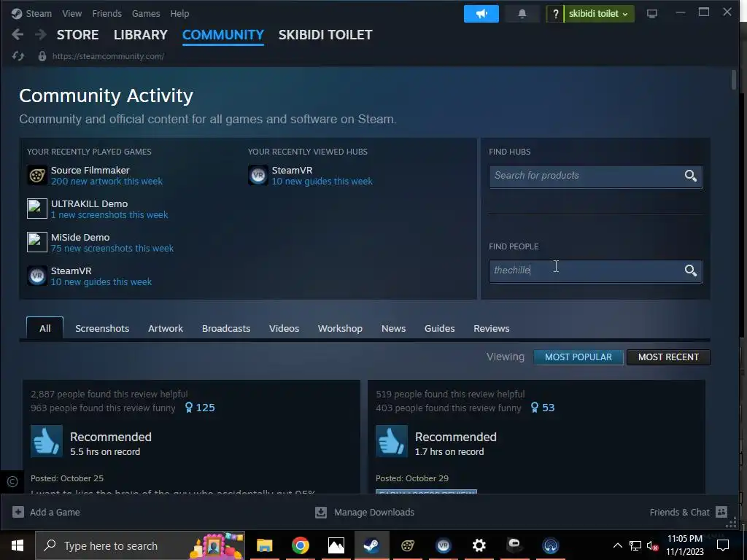
Task: Click SteamVR icon under recently played games
Action: pos(36,276)
